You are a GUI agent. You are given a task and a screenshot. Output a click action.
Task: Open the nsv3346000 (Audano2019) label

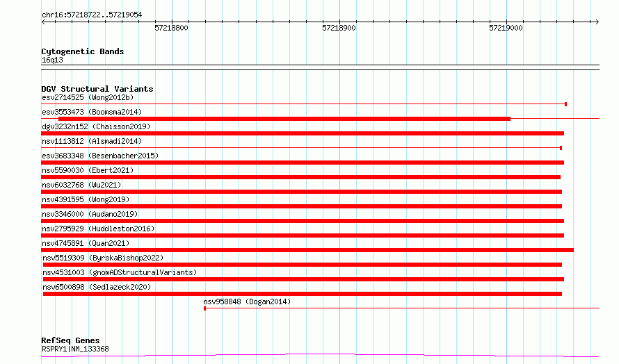[x=90, y=214]
